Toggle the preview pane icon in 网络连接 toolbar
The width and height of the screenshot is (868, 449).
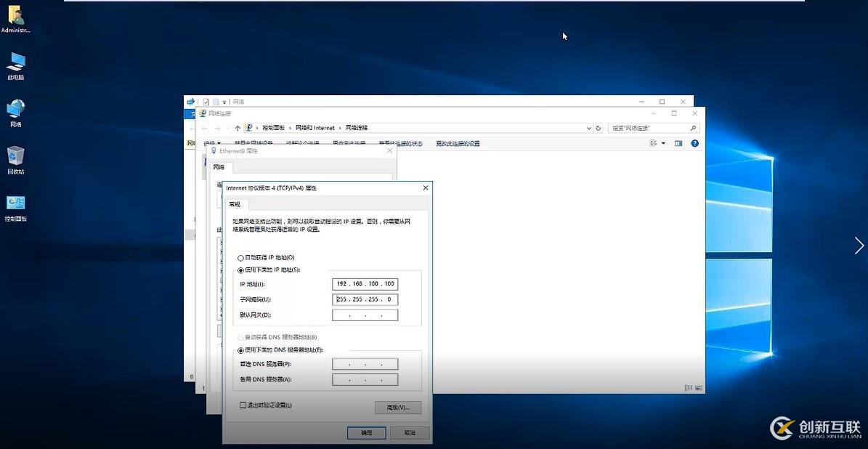(678, 143)
